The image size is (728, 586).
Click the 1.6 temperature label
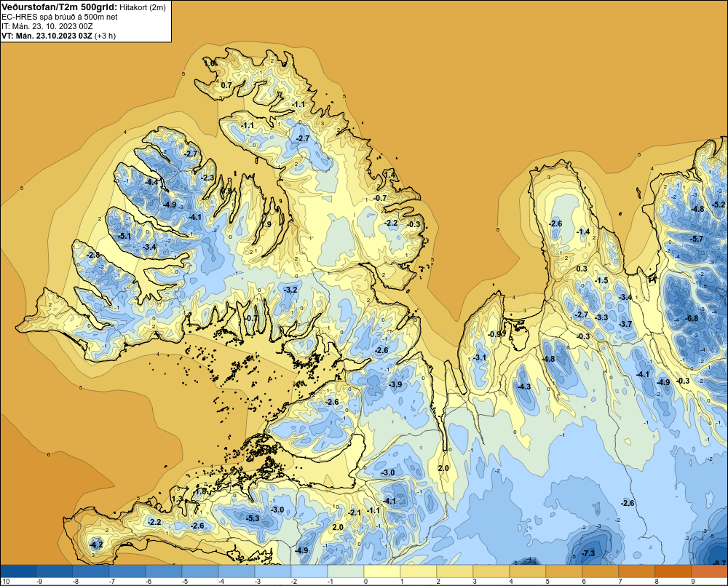(210, 63)
